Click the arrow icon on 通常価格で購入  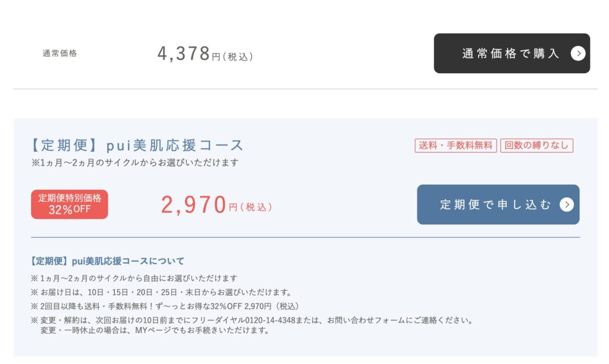pyautogui.click(x=578, y=54)
